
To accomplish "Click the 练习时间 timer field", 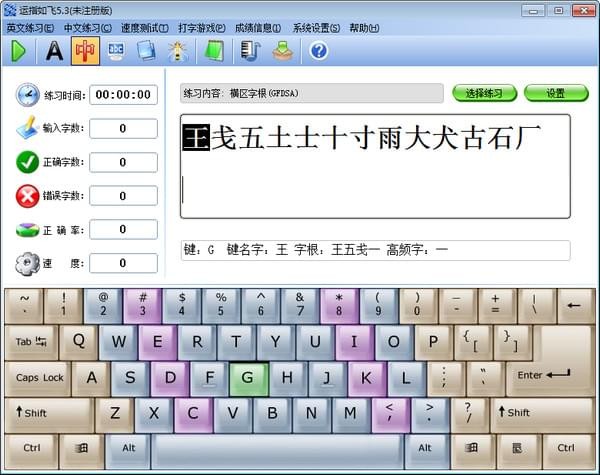I will coord(124,95).
